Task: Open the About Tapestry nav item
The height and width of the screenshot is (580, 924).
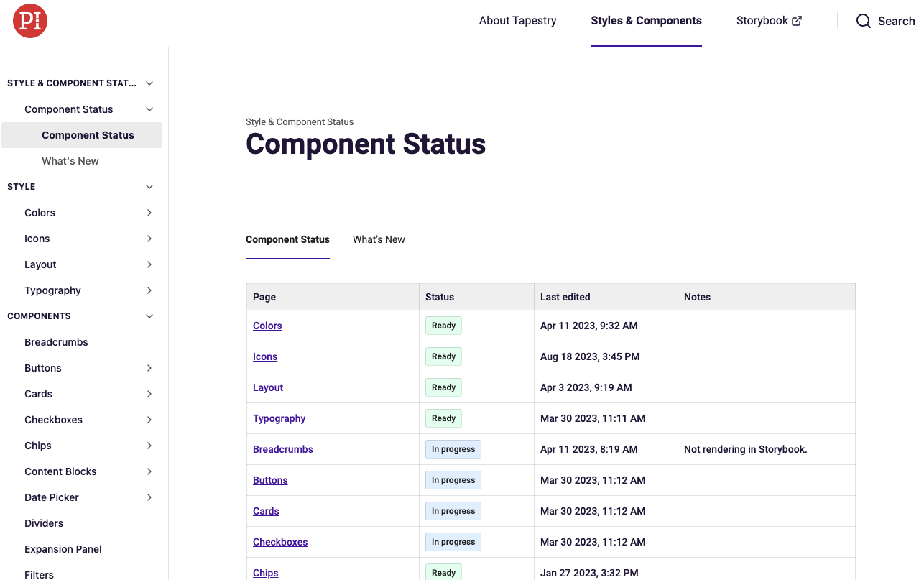Action: pyautogui.click(x=517, y=21)
